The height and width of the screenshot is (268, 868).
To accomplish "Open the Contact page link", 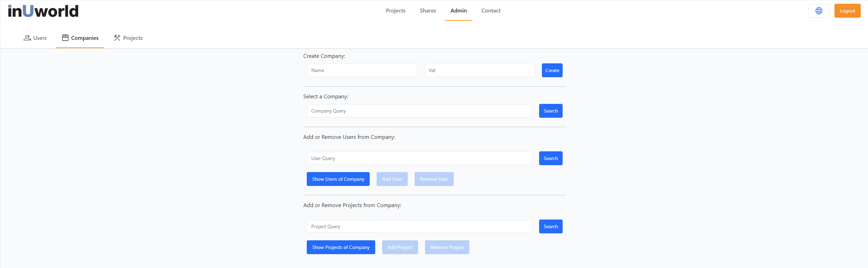I will click(491, 11).
